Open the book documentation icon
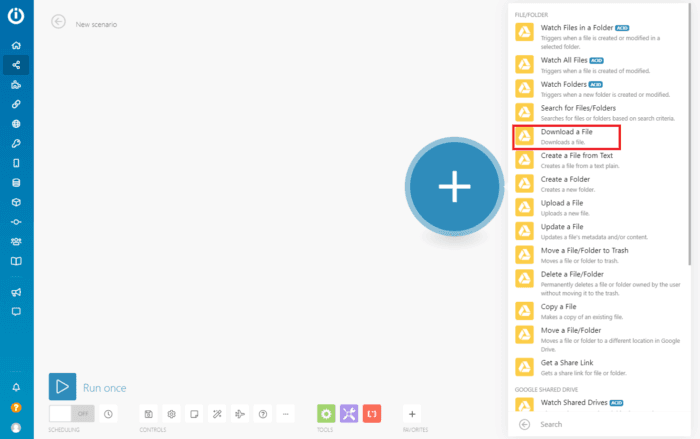 (x=16, y=261)
